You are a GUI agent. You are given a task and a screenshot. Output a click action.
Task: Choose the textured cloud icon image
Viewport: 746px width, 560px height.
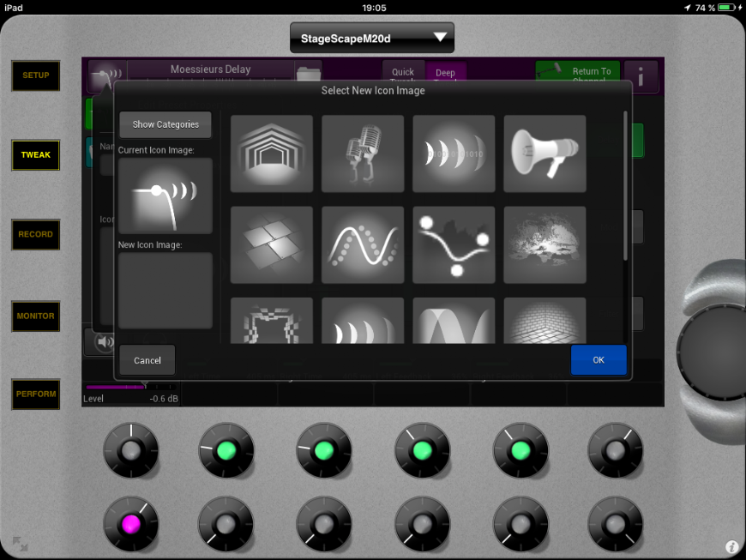pos(544,244)
